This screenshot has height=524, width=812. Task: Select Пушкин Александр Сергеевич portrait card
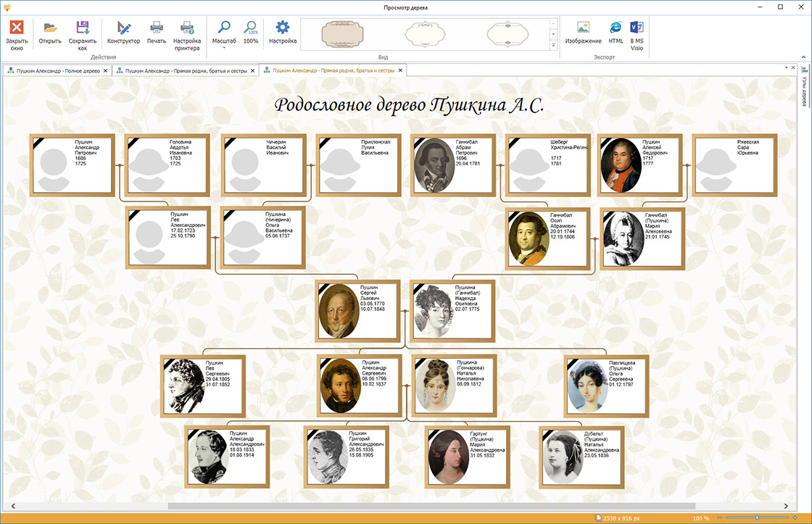click(359, 386)
